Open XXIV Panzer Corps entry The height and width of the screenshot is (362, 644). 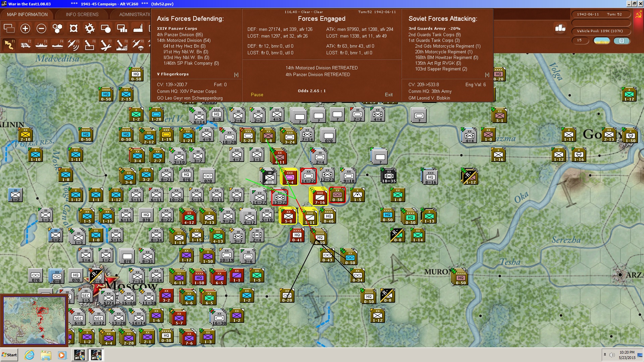click(x=177, y=28)
